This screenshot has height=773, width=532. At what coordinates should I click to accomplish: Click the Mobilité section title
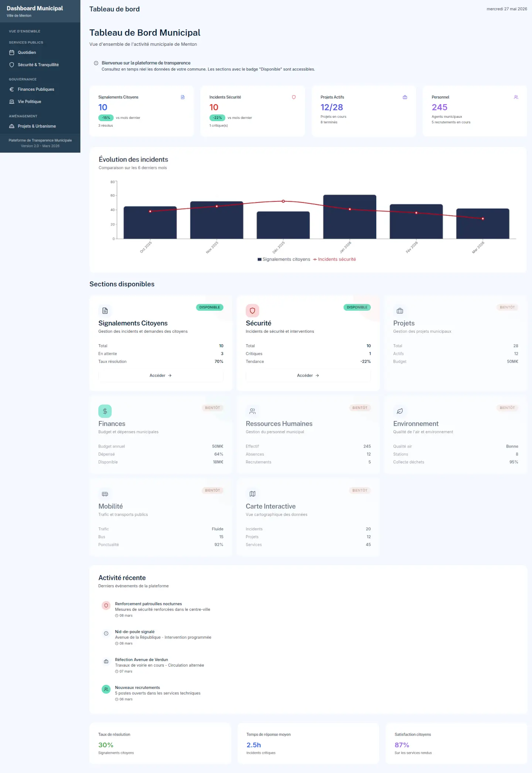(x=110, y=506)
